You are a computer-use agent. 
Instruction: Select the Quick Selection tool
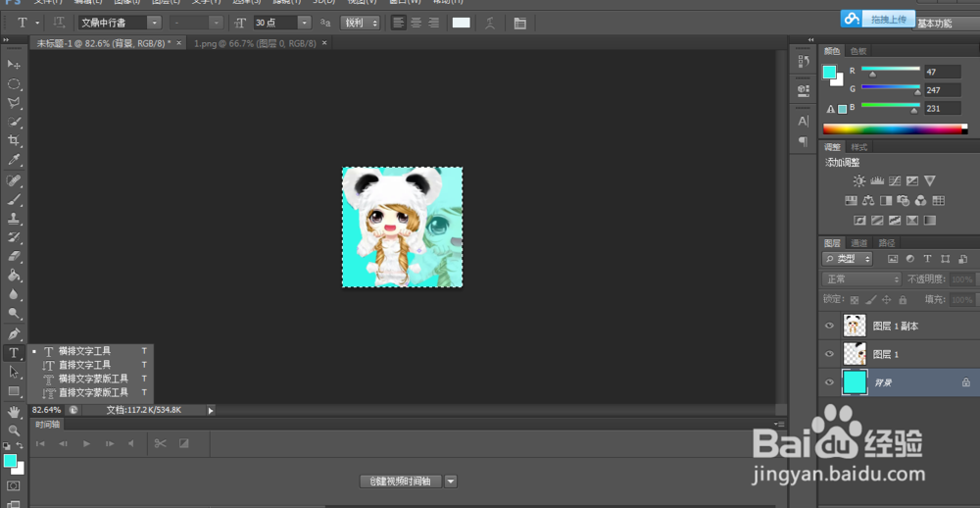click(14, 122)
